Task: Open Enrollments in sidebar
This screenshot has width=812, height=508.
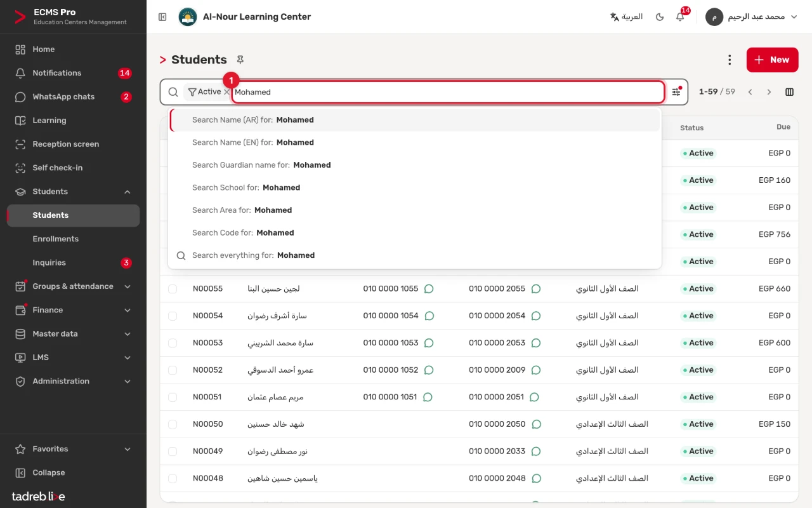Action: [x=73, y=239]
